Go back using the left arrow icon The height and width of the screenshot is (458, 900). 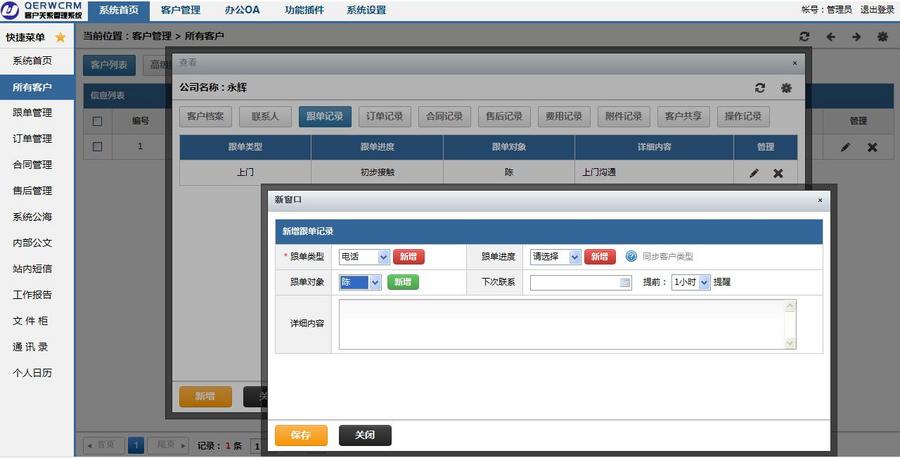point(831,36)
